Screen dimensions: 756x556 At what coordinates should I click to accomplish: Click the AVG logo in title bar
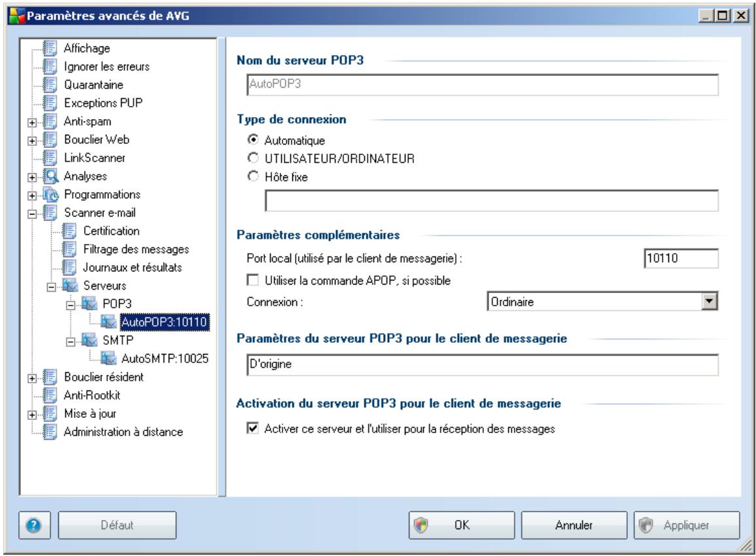[x=17, y=16]
